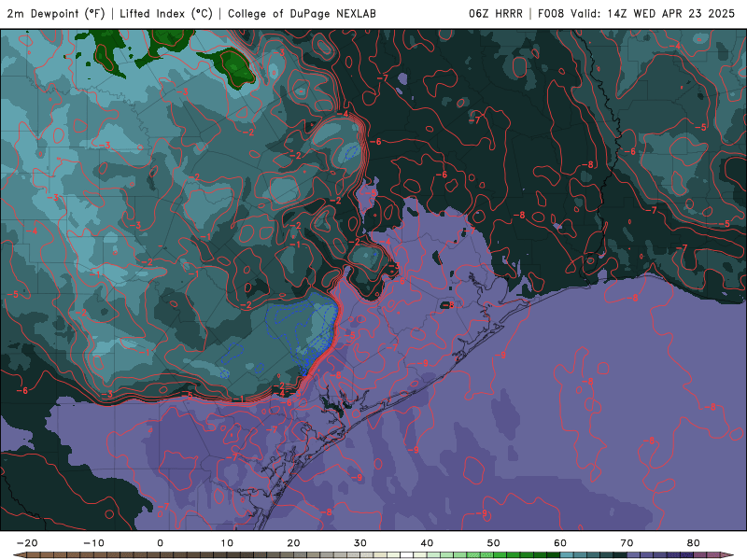Click the "30" colorbar tick label
The height and width of the screenshot is (560, 747).
360,543
